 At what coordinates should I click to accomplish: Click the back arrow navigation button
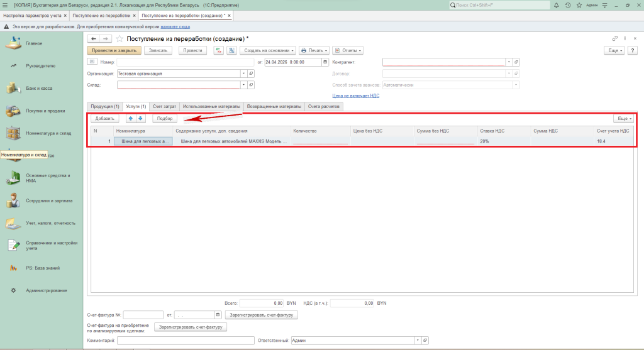click(x=93, y=39)
